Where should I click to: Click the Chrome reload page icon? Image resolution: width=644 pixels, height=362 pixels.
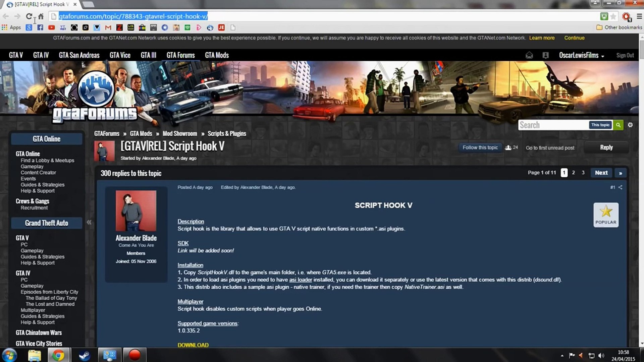tap(29, 16)
